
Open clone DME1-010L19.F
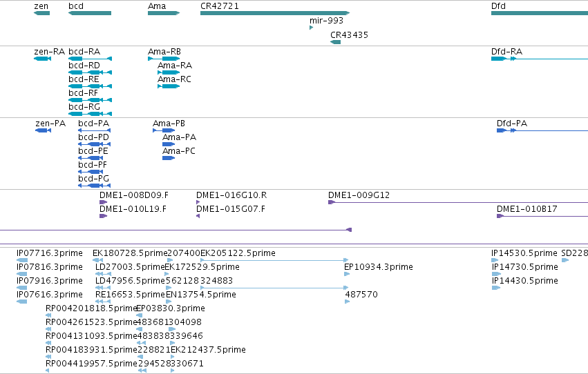(103, 216)
